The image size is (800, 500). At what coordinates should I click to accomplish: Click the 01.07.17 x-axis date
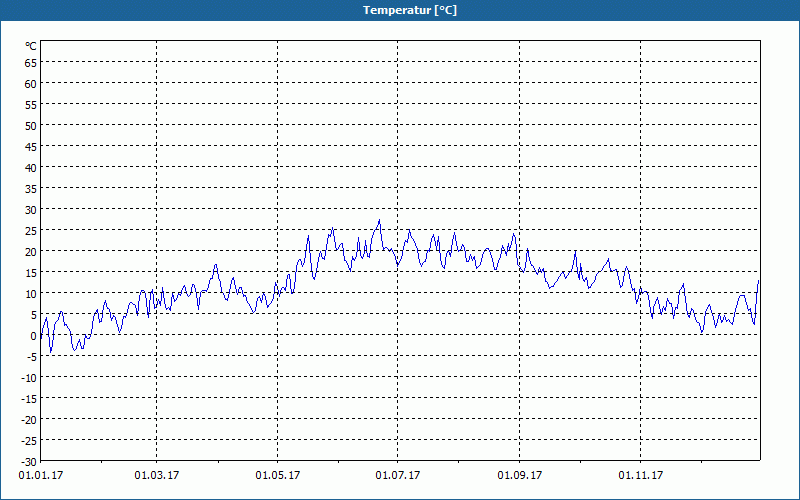coord(398,475)
